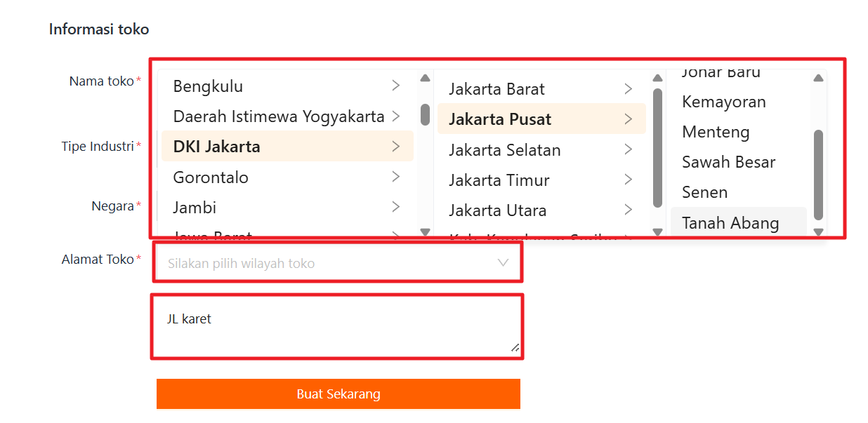Open the store region dropdown
868x423 pixels.
tap(338, 263)
